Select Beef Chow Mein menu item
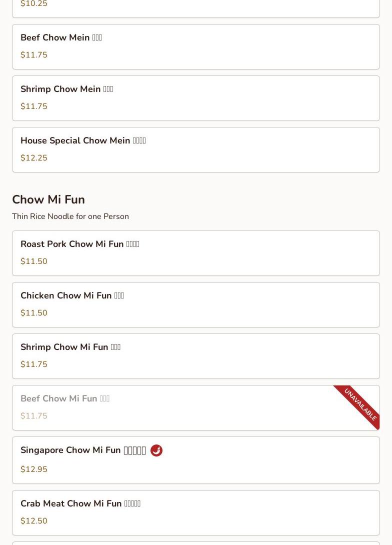Screen dimensions: 392x545 point(195,46)
